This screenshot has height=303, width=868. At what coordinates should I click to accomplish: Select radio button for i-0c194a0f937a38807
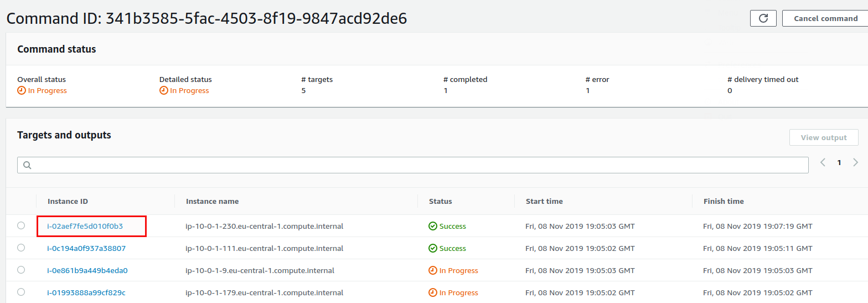click(21, 248)
